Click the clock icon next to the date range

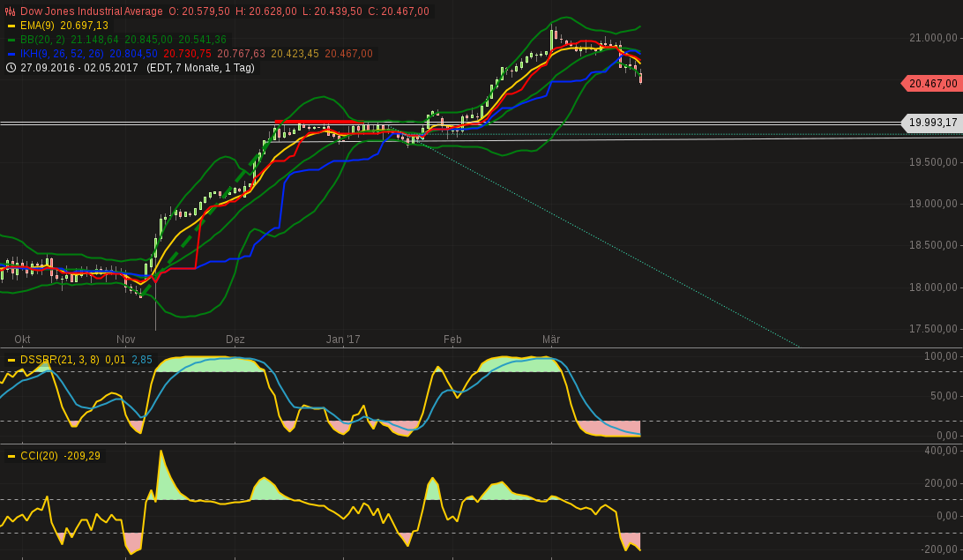[10, 67]
